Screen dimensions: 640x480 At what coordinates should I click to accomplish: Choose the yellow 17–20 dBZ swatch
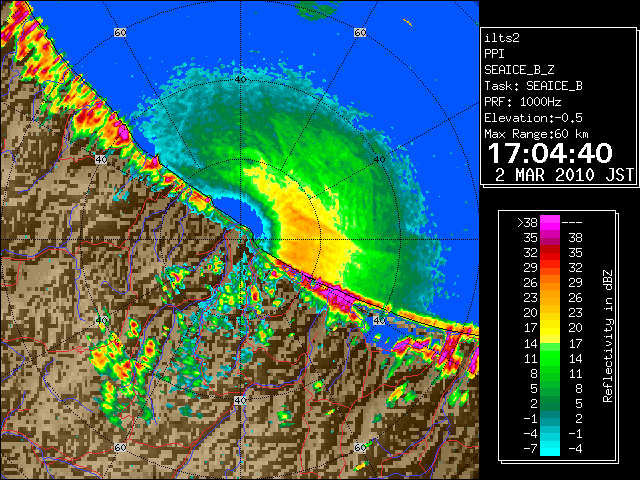pos(550,328)
